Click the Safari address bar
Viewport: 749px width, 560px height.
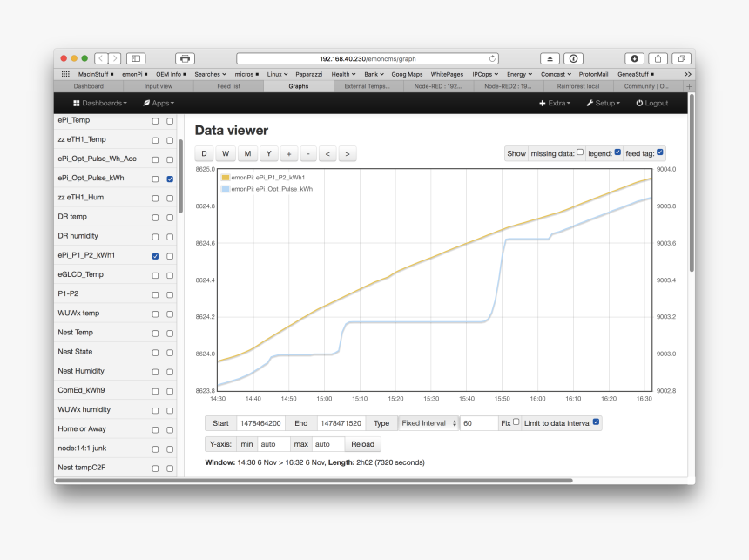(x=368, y=58)
